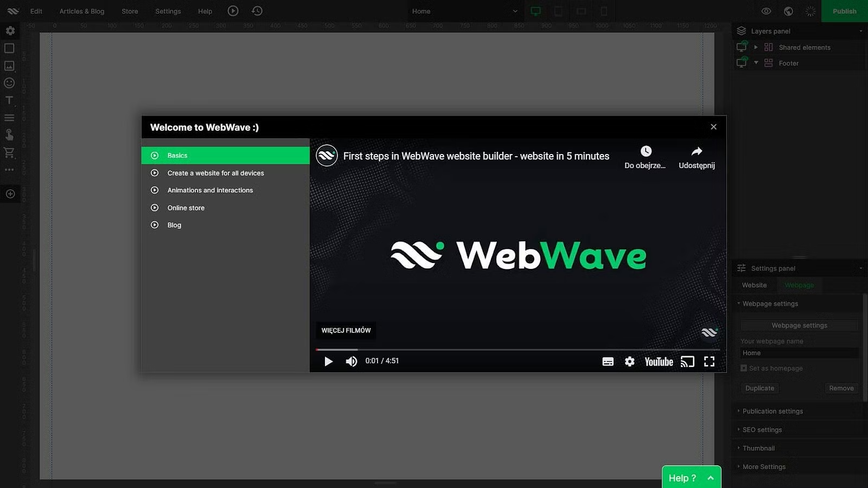868x488 pixels.
Task: Cast the video with the Cast icon
Action: tap(687, 362)
